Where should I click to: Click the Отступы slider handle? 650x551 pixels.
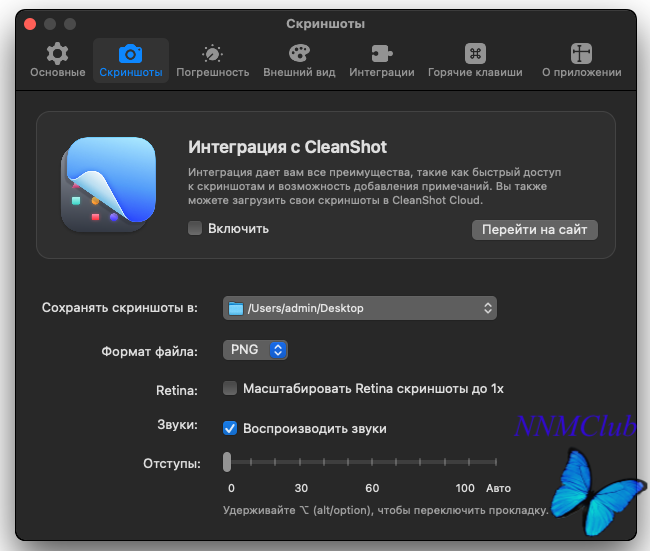pyautogui.click(x=227, y=462)
